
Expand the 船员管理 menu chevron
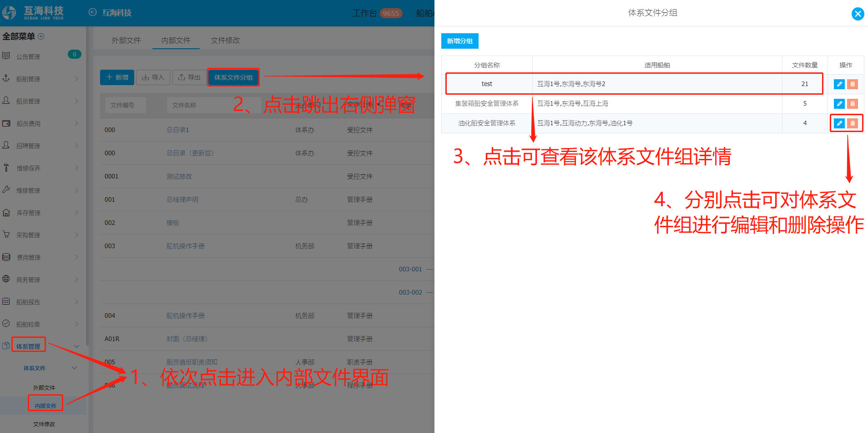tap(76, 101)
